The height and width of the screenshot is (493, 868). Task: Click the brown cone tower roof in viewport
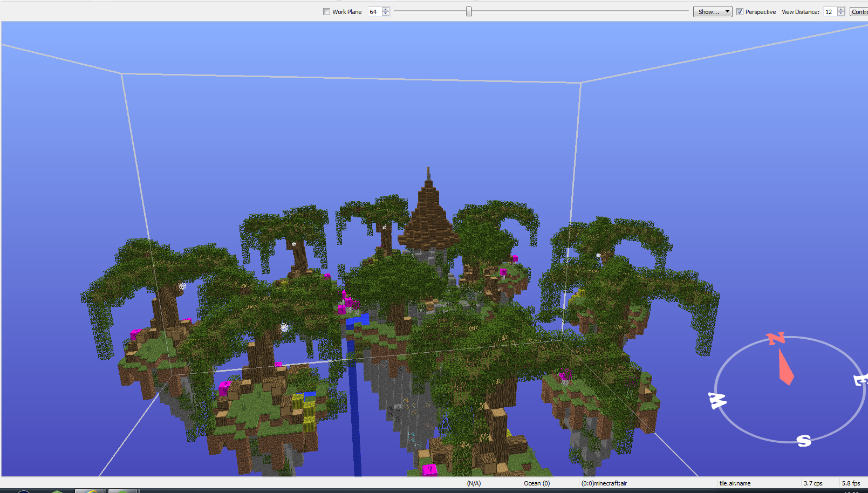pos(428,216)
